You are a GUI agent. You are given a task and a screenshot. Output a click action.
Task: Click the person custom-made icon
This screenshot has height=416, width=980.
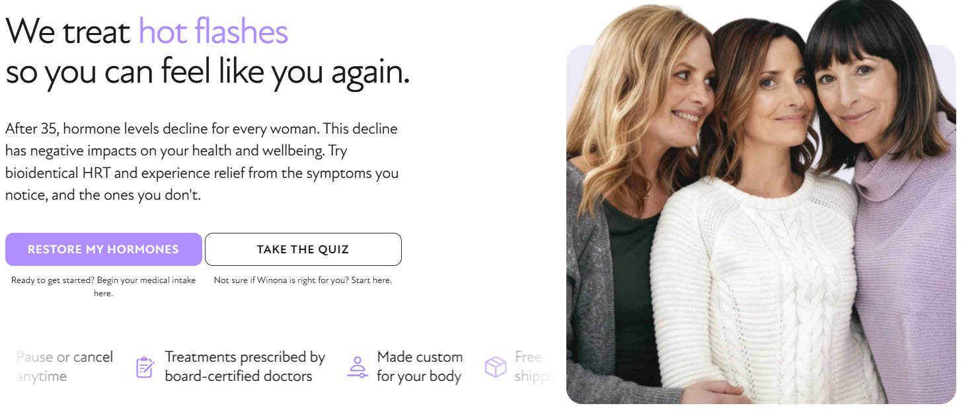pos(358,366)
